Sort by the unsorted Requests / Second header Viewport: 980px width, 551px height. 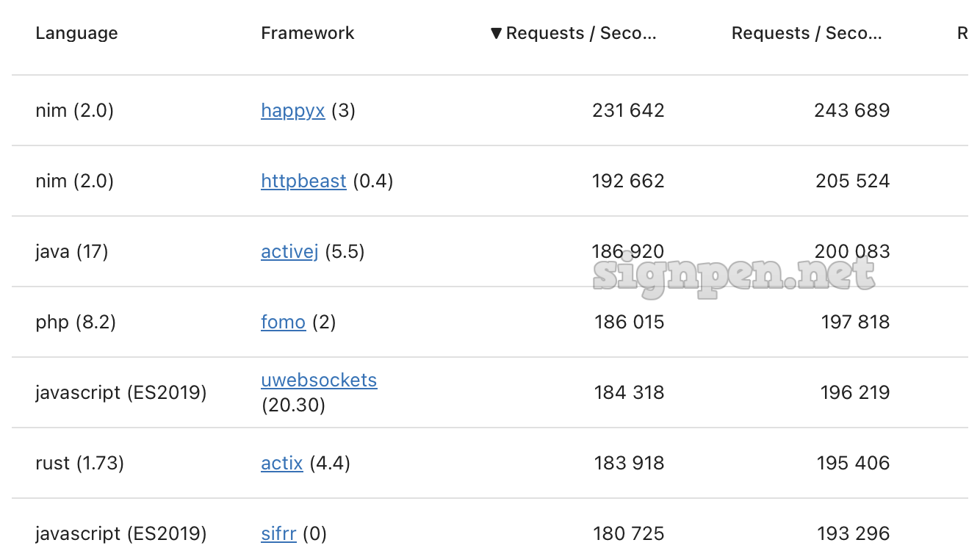(x=806, y=33)
